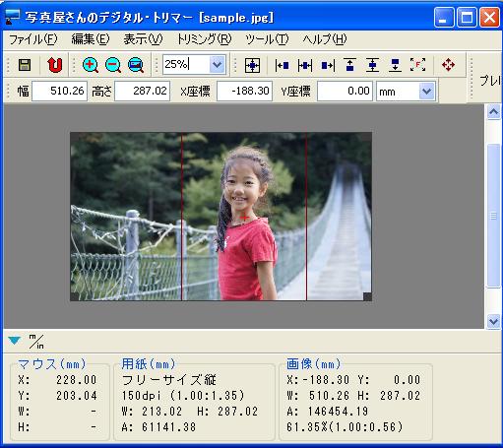Click the fit-to-window magnifier icon
Viewport: 503px width, 448px height.
pyautogui.click(x=136, y=65)
